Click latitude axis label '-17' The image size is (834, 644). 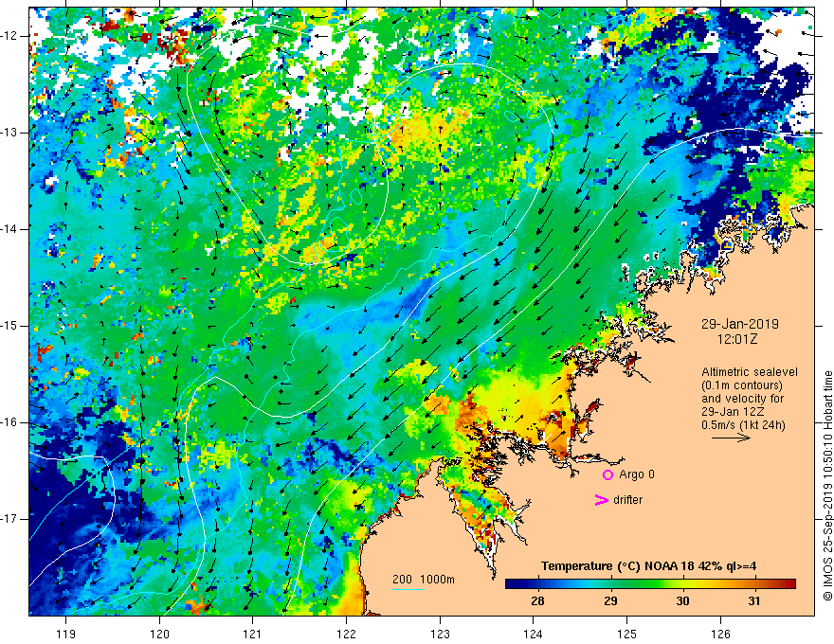point(9,519)
